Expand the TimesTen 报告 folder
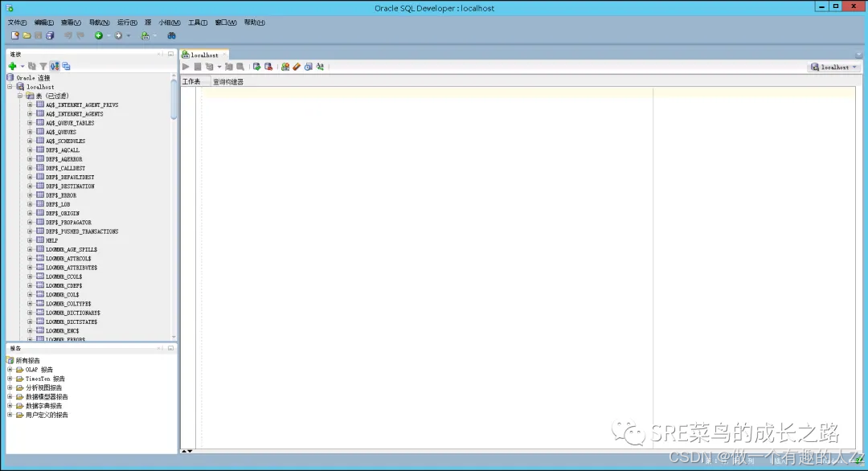The image size is (868, 471). click(10, 379)
